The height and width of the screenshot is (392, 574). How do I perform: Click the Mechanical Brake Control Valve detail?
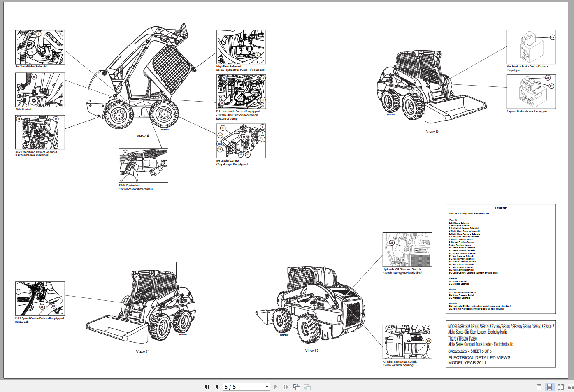pos(531,46)
